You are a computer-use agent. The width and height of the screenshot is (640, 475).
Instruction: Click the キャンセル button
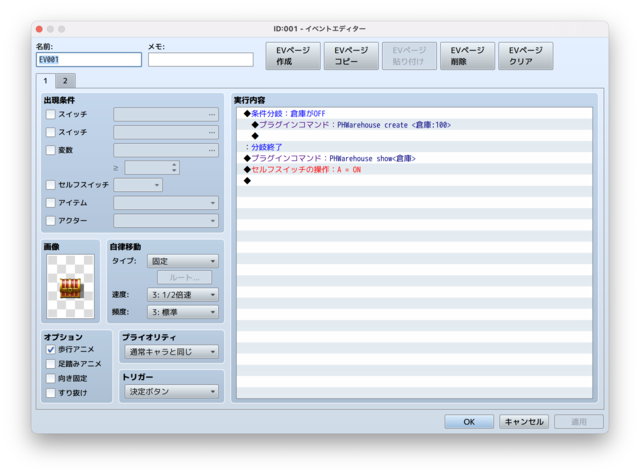(524, 422)
